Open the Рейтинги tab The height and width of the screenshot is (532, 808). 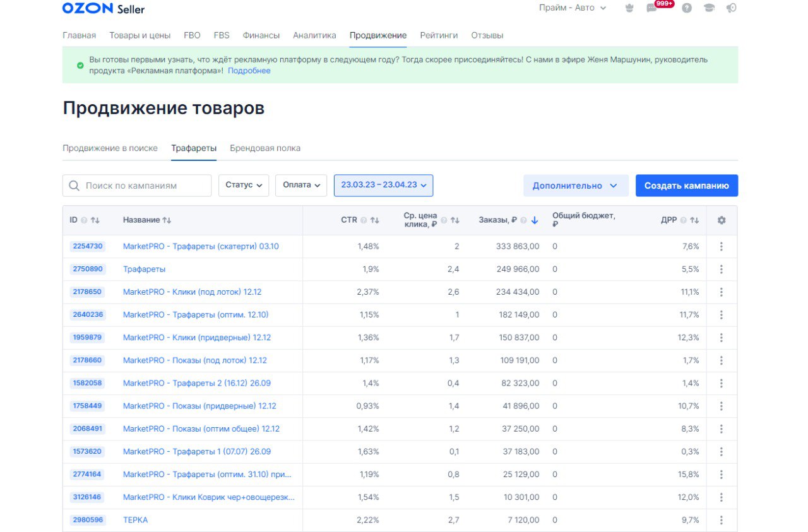pyautogui.click(x=439, y=35)
